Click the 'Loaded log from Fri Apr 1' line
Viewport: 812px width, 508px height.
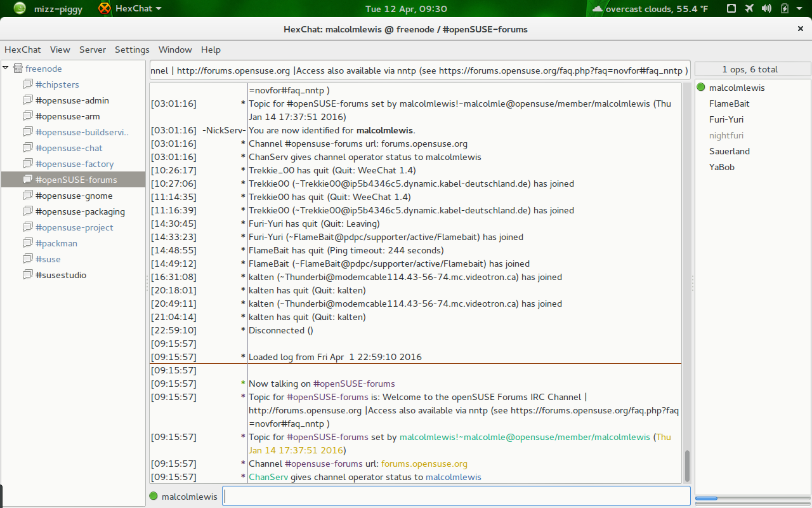point(335,357)
